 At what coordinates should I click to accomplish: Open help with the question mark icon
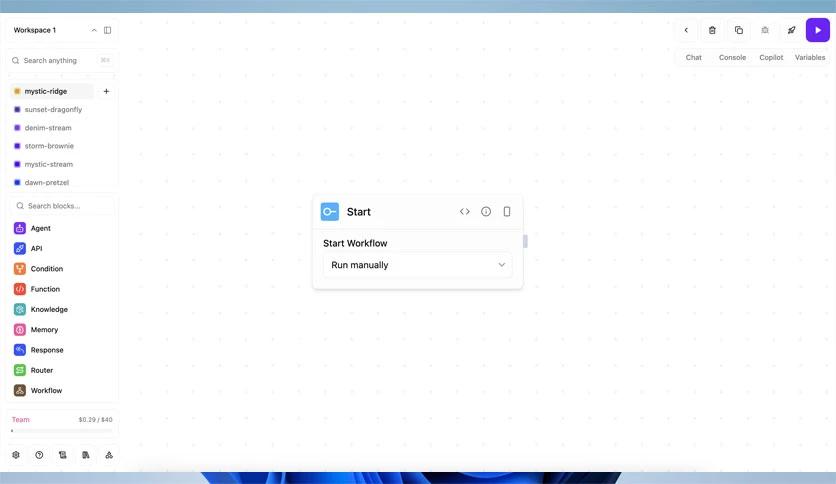39,455
